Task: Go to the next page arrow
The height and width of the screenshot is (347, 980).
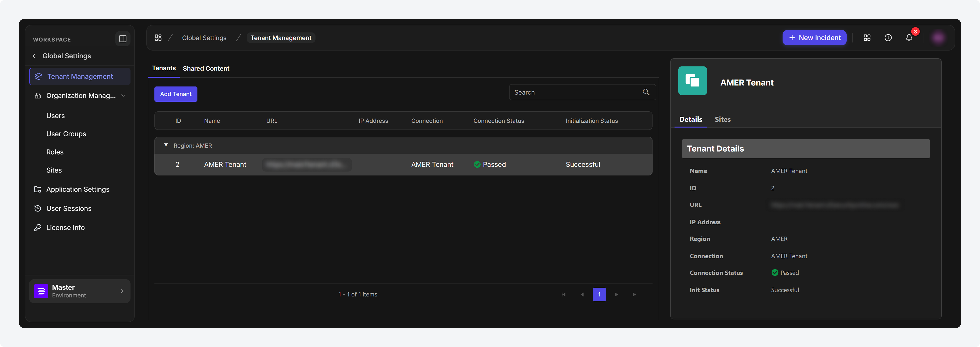Action: [x=616, y=294]
